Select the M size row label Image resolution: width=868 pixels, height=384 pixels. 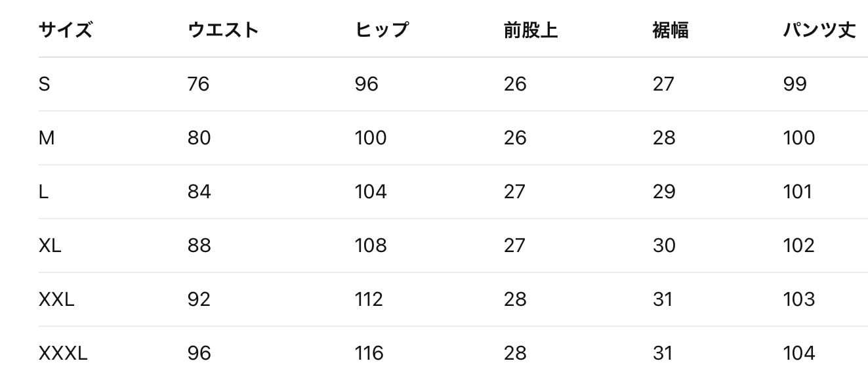[x=47, y=138]
